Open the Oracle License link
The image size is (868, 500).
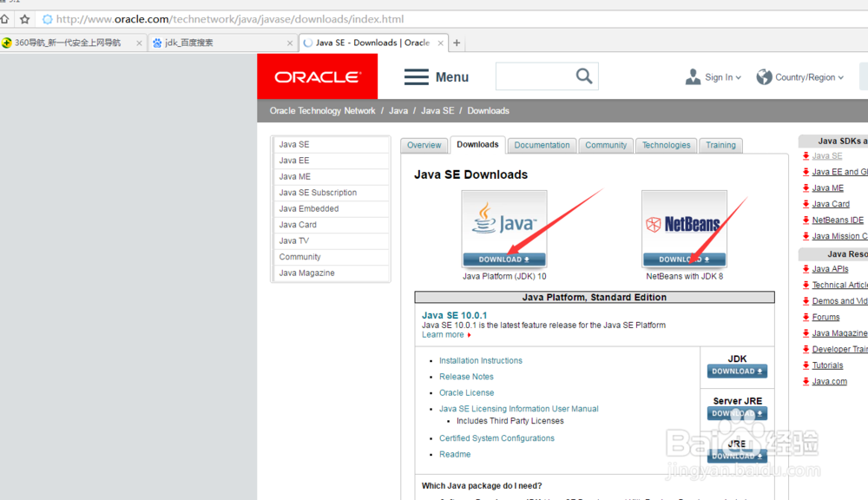(467, 392)
